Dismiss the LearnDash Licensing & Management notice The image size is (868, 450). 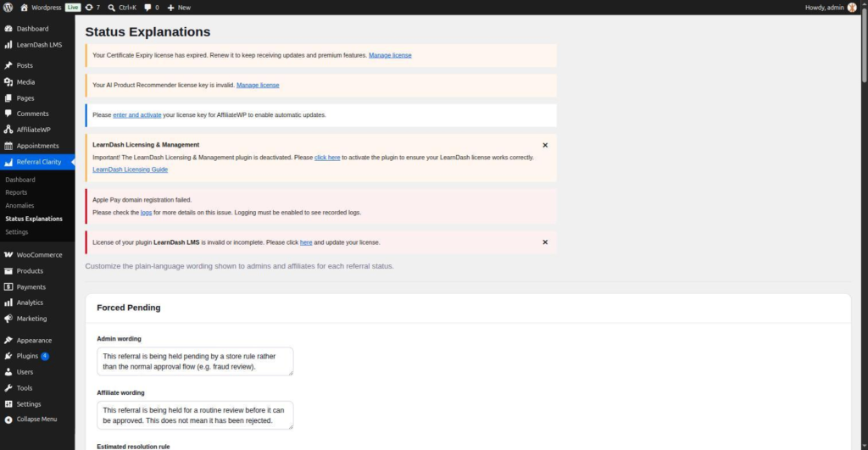click(545, 145)
